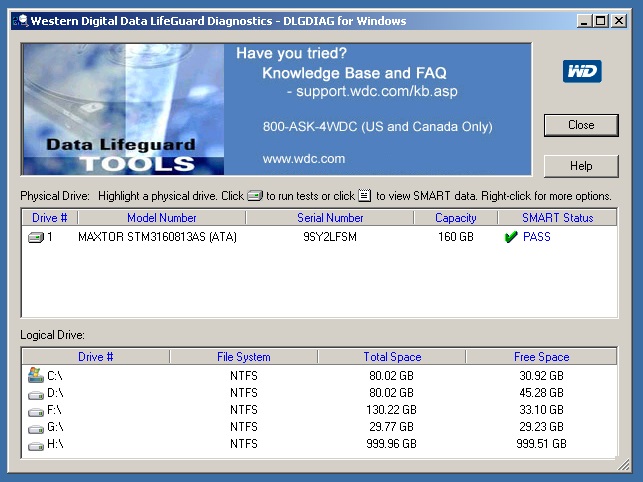Click the logical Drive # column header

[96, 357]
